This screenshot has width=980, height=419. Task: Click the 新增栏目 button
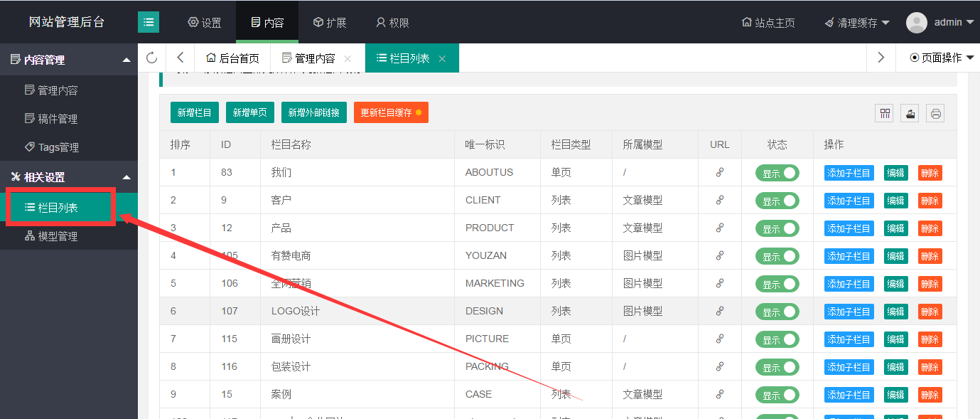click(195, 112)
